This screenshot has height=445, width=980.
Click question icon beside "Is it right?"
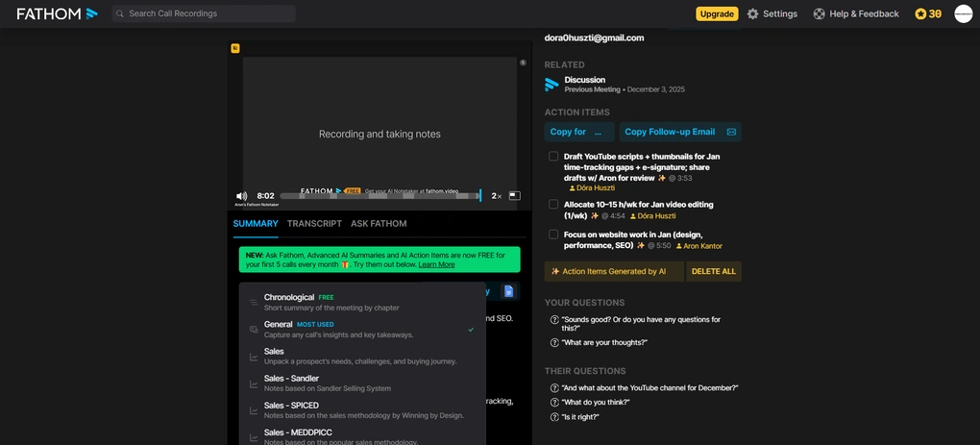(554, 417)
